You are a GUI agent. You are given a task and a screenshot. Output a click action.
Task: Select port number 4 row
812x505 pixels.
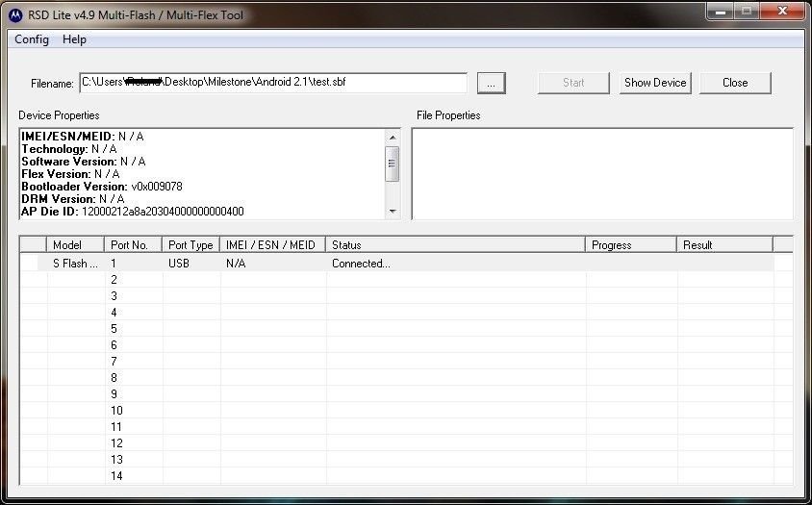point(406,313)
